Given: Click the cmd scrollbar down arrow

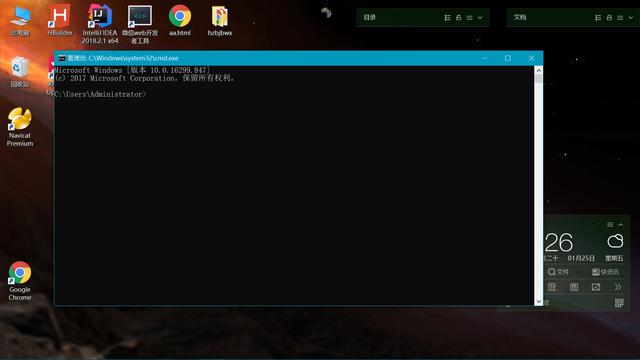Looking at the screenshot, I should click(x=539, y=301).
